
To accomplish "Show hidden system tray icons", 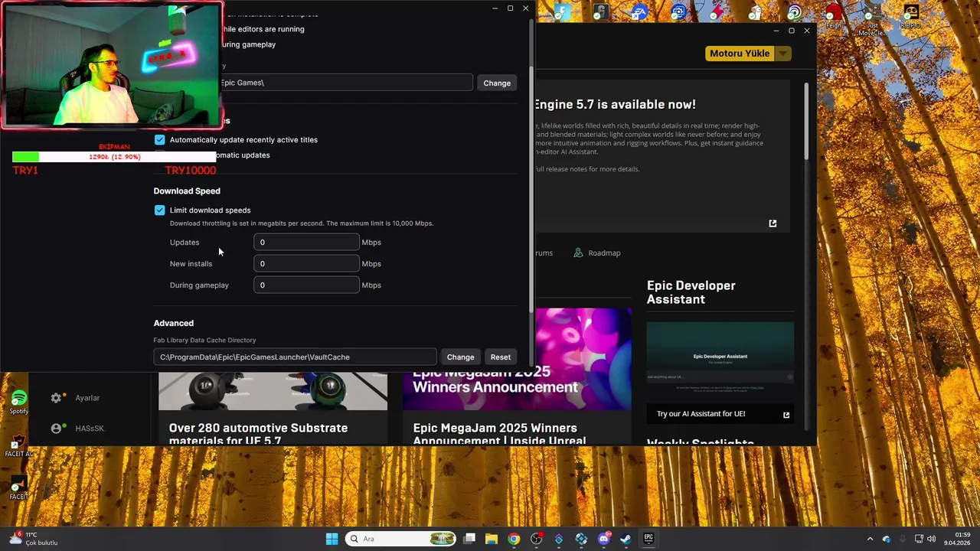I will pyautogui.click(x=871, y=539).
